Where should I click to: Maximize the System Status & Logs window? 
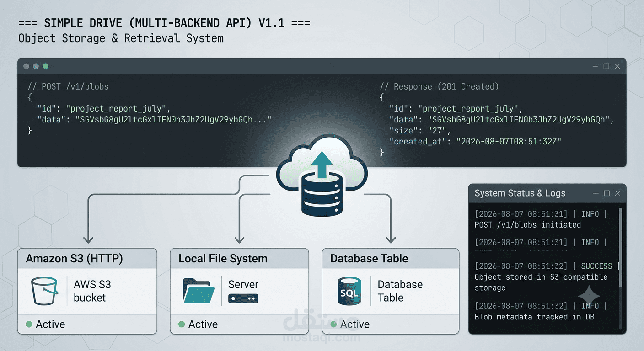pos(607,193)
